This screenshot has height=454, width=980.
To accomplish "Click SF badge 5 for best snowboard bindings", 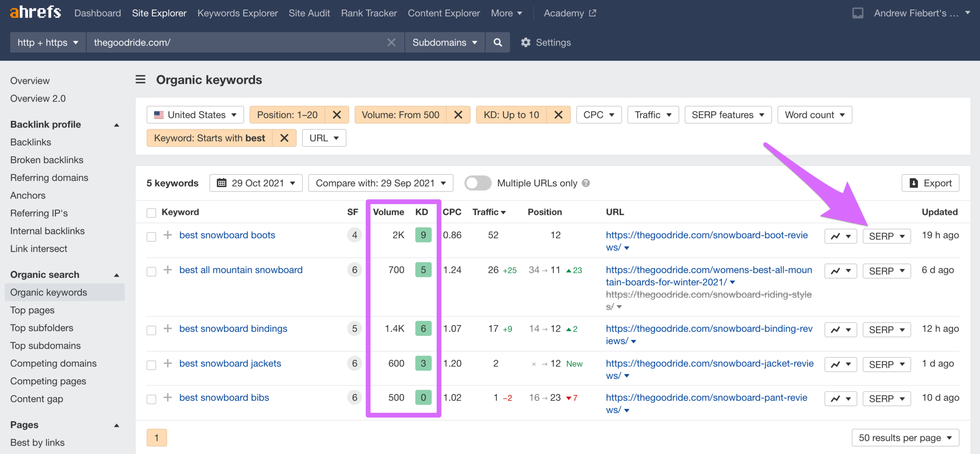I will click(354, 328).
